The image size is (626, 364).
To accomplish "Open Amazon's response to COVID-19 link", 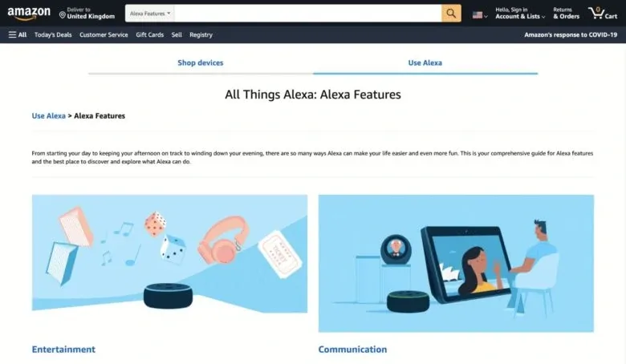I will click(x=571, y=34).
